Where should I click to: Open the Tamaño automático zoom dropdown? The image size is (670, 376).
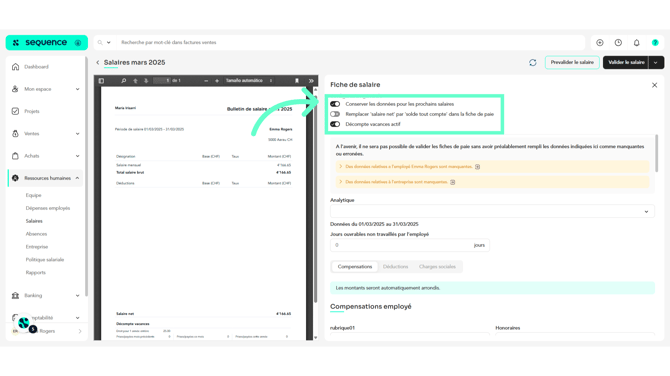[x=249, y=81]
